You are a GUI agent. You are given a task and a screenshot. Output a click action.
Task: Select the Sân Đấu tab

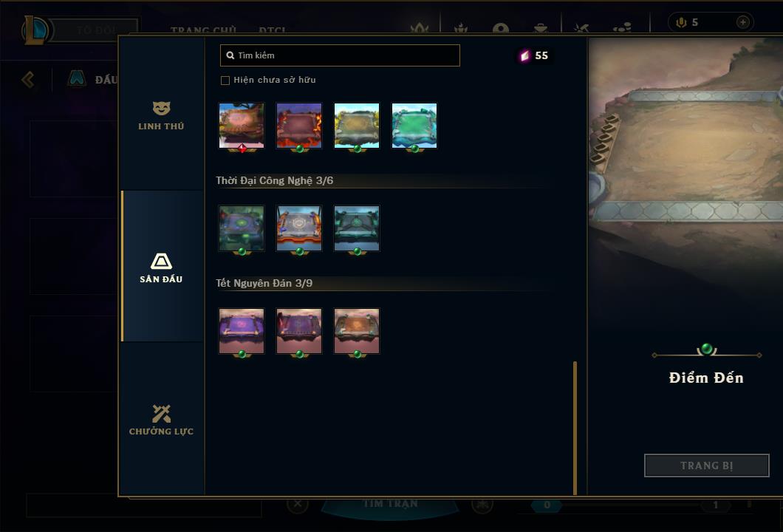[161, 266]
